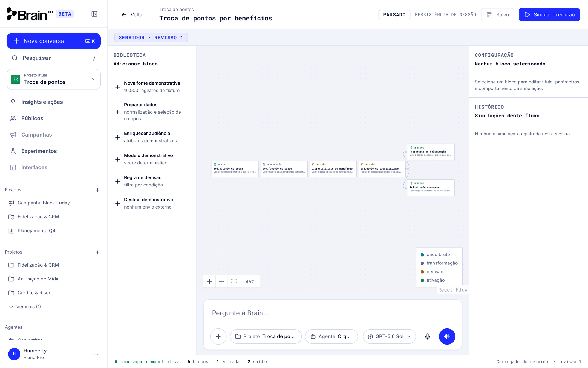Add a new pinned item in Fixados

coord(97,190)
